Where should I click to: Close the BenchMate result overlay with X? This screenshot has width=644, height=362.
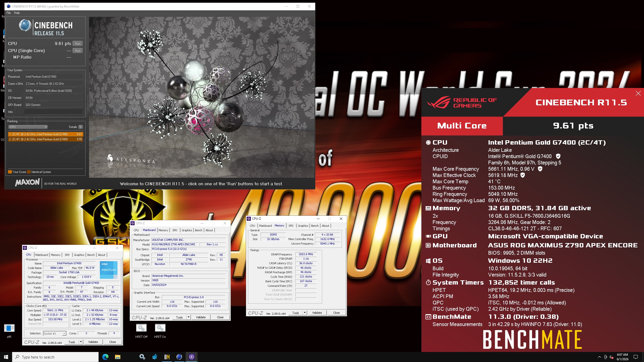coord(638,94)
